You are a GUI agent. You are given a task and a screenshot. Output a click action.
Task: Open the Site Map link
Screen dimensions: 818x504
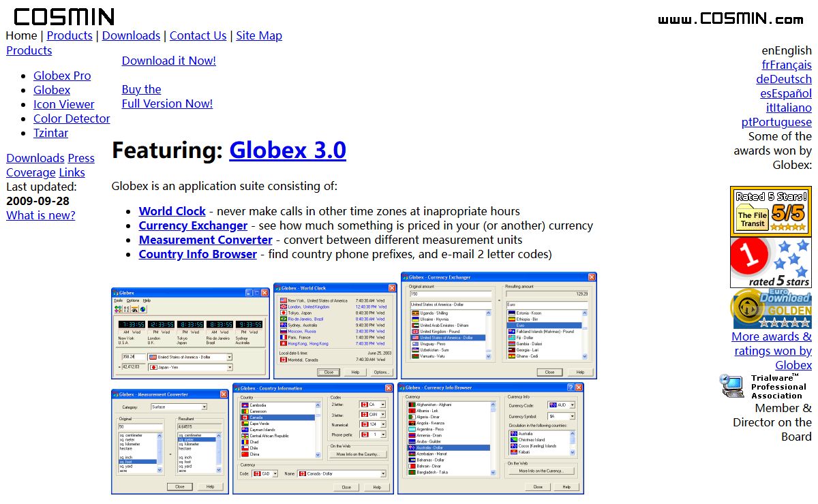coord(259,35)
